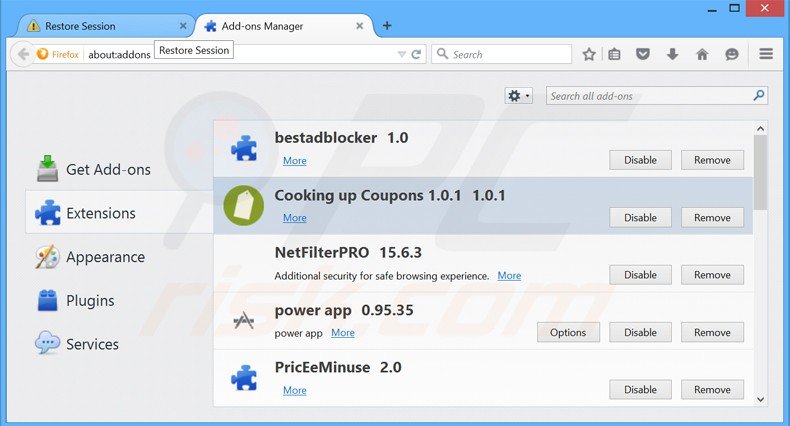Open the hamburger menu

[766, 53]
